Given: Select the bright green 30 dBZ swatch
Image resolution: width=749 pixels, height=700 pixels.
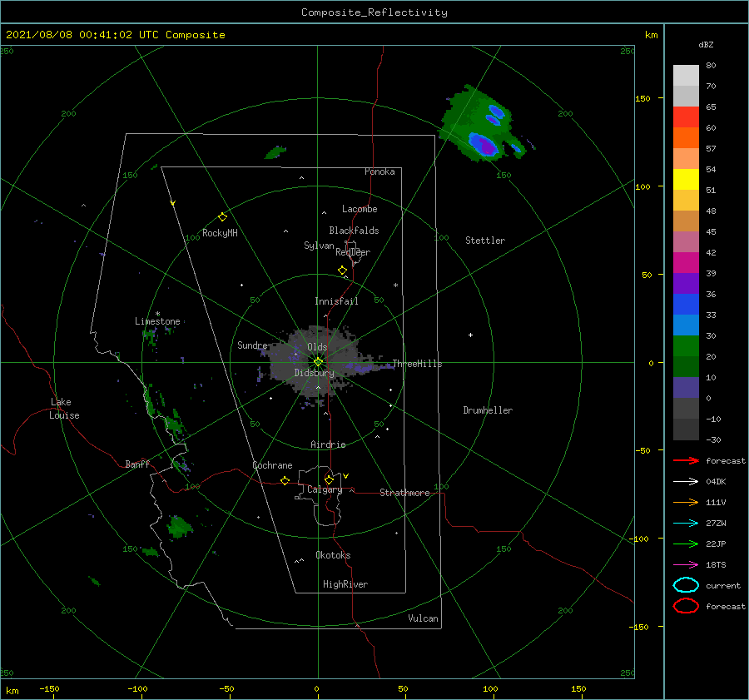Looking at the screenshot, I should [686, 345].
